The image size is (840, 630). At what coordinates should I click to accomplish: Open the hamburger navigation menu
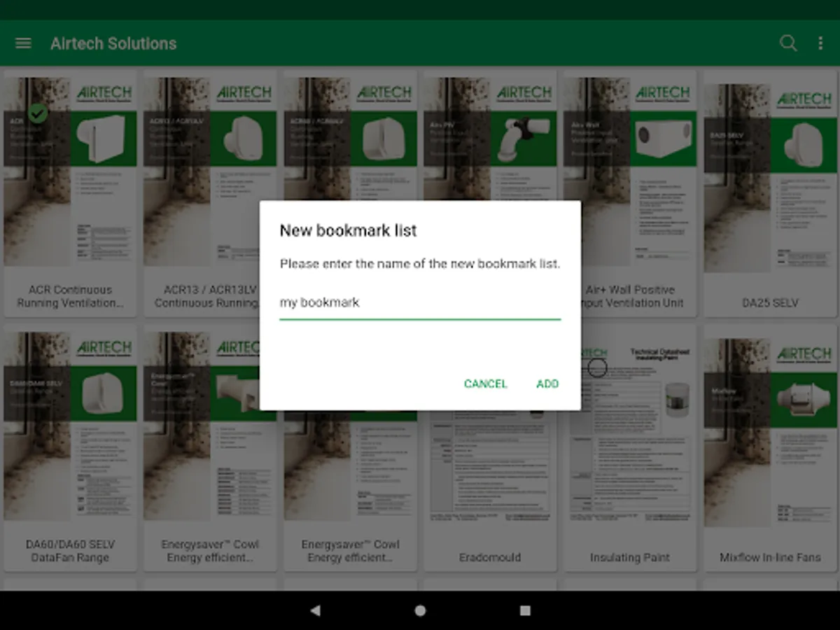coord(23,43)
